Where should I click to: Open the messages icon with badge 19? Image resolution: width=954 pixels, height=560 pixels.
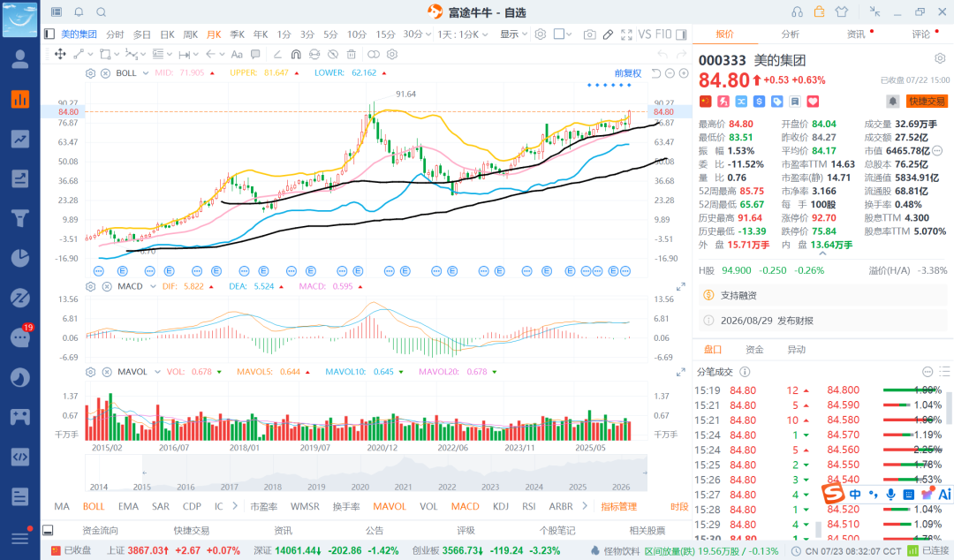(20, 337)
